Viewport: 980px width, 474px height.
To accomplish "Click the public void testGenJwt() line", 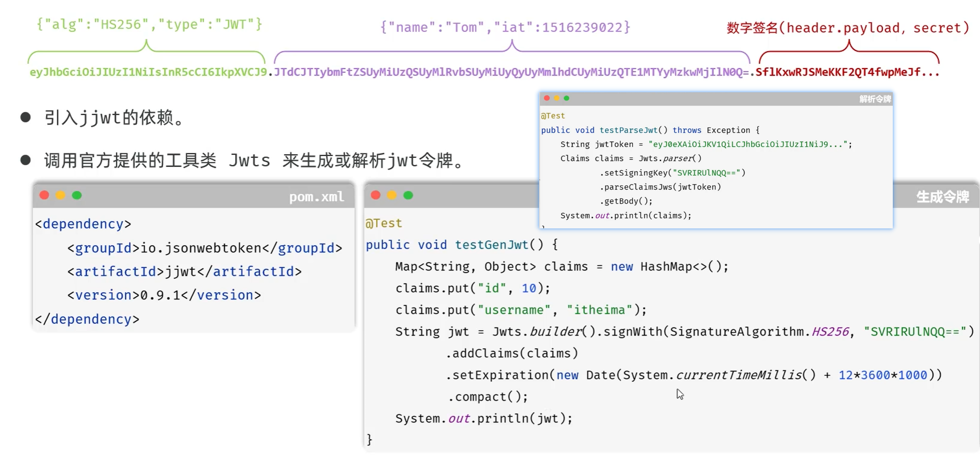I will tap(462, 245).
